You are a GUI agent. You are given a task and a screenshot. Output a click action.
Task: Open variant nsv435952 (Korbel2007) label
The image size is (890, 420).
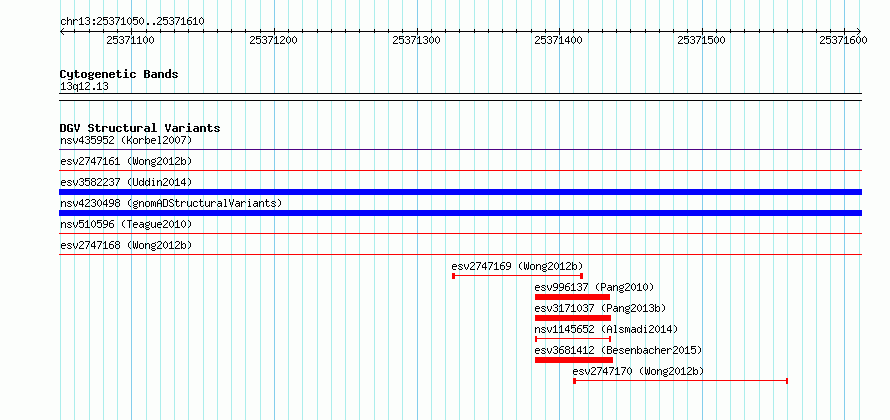[x=126, y=140]
